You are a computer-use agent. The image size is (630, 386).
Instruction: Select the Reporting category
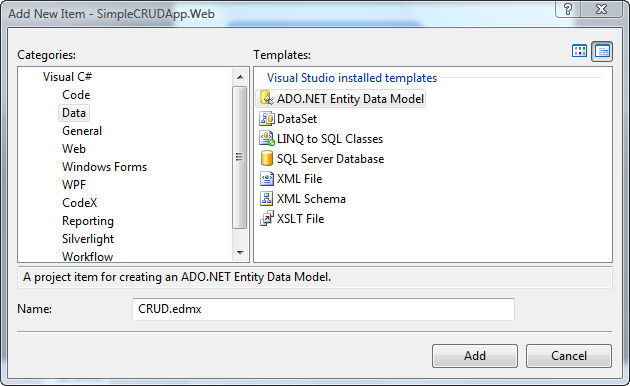(x=88, y=221)
